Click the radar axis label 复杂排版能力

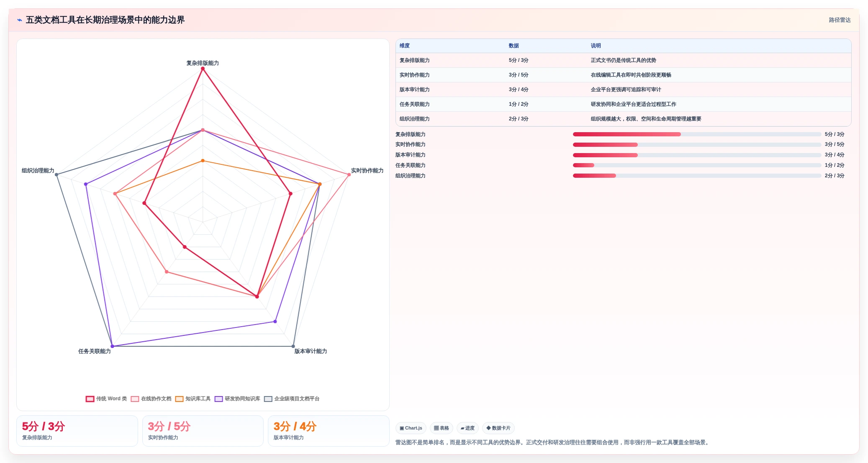(x=203, y=63)
